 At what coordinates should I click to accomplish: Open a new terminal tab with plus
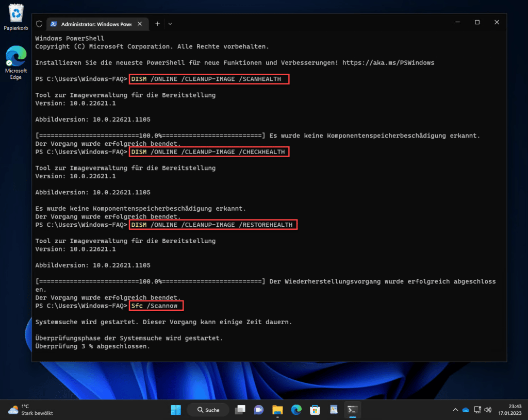coord(157,24)
